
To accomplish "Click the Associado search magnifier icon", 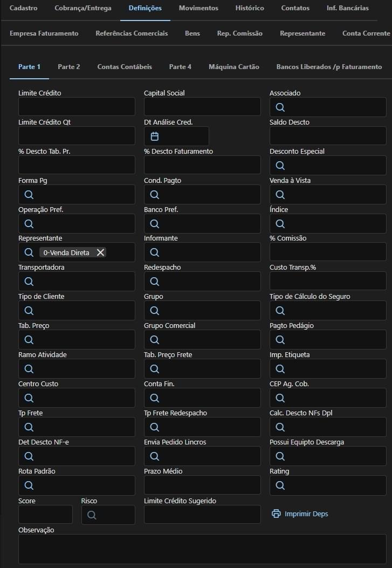I will click(280, 107).
